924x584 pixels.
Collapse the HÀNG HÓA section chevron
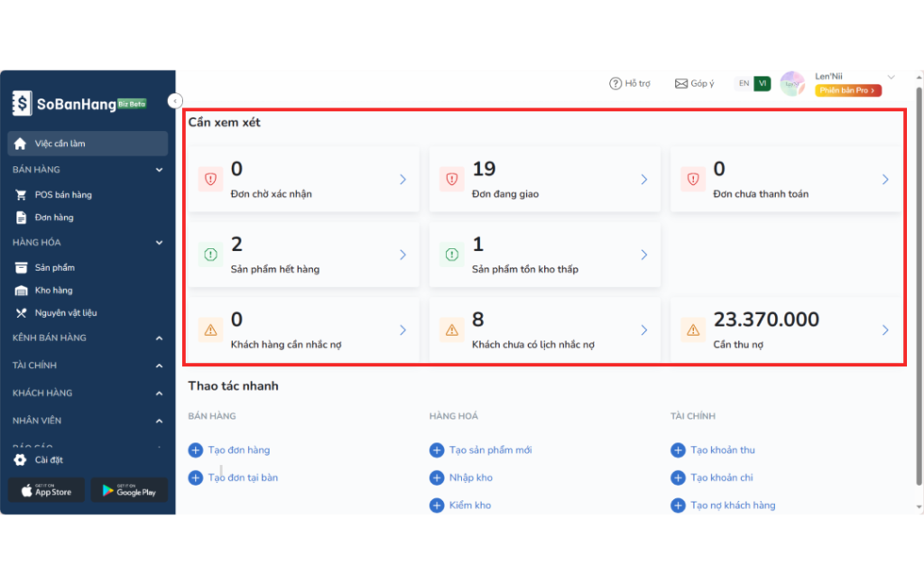159,243
